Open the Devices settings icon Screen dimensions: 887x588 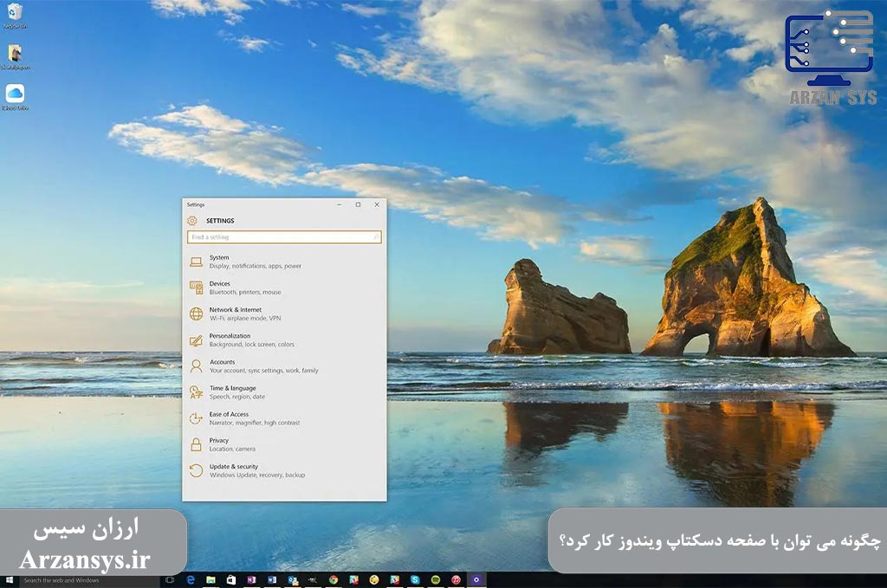click(197, 288)
